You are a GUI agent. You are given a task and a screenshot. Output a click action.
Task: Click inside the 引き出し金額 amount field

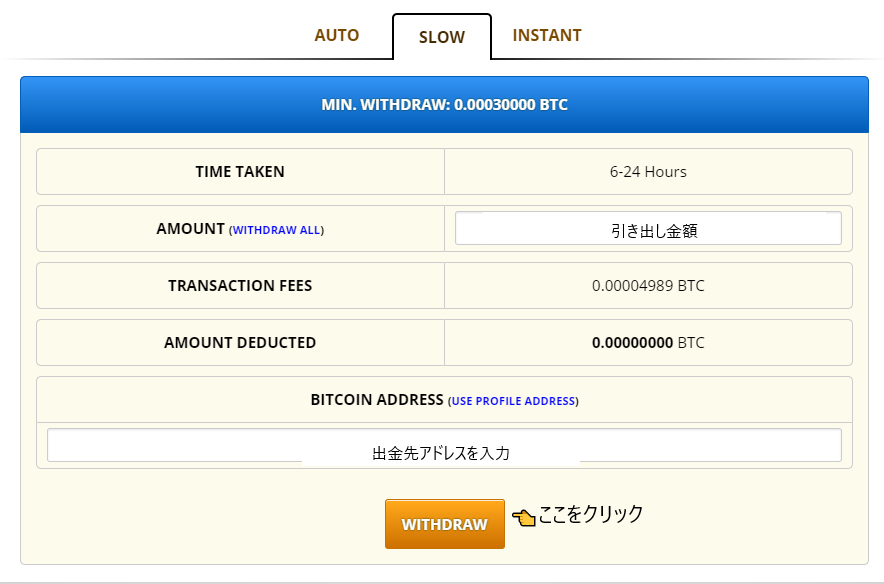tap(648, 228)
